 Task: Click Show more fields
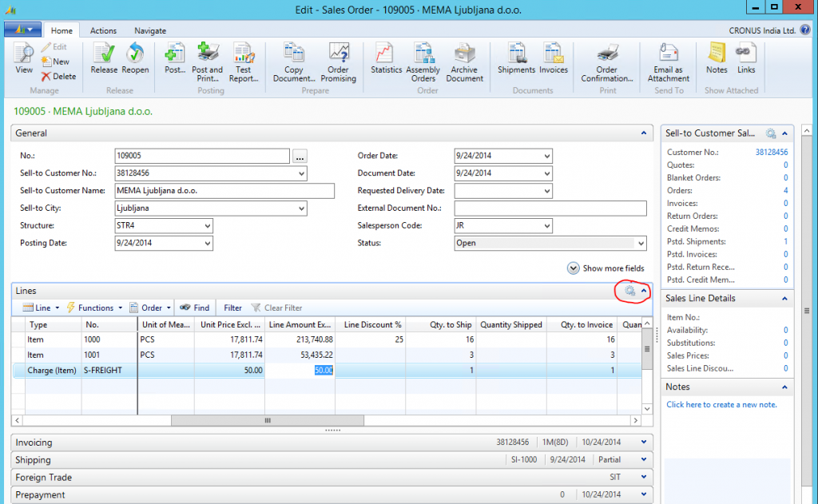click(x=606, y=268)
